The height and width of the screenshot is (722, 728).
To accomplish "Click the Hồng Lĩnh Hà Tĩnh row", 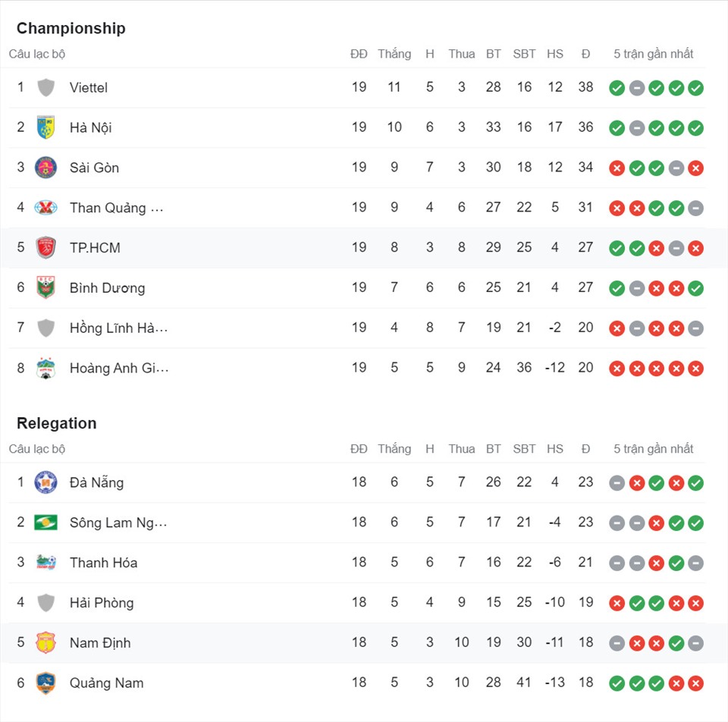I will [x=353, y=328].
